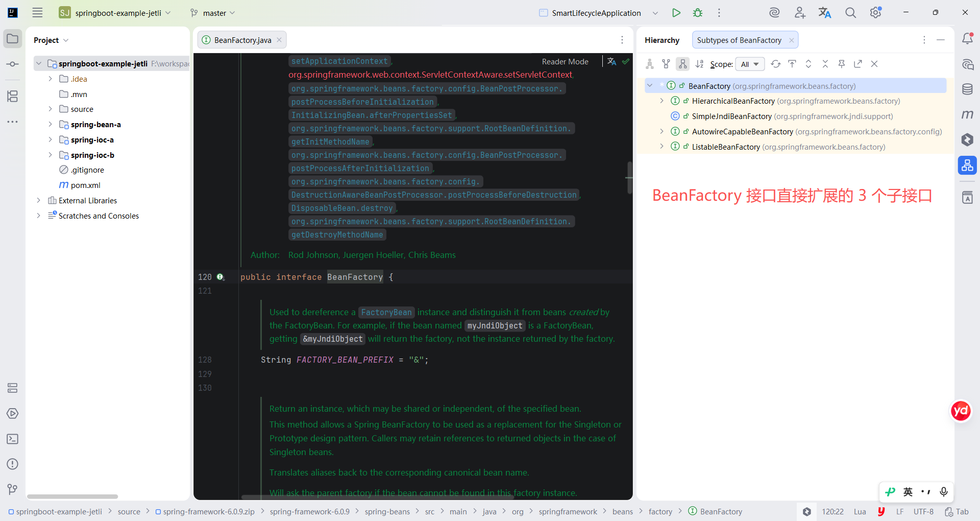Expand the AutowireCapableBeanFactory node
Viewport: 980px width, 521px height.
pos(662,132)
